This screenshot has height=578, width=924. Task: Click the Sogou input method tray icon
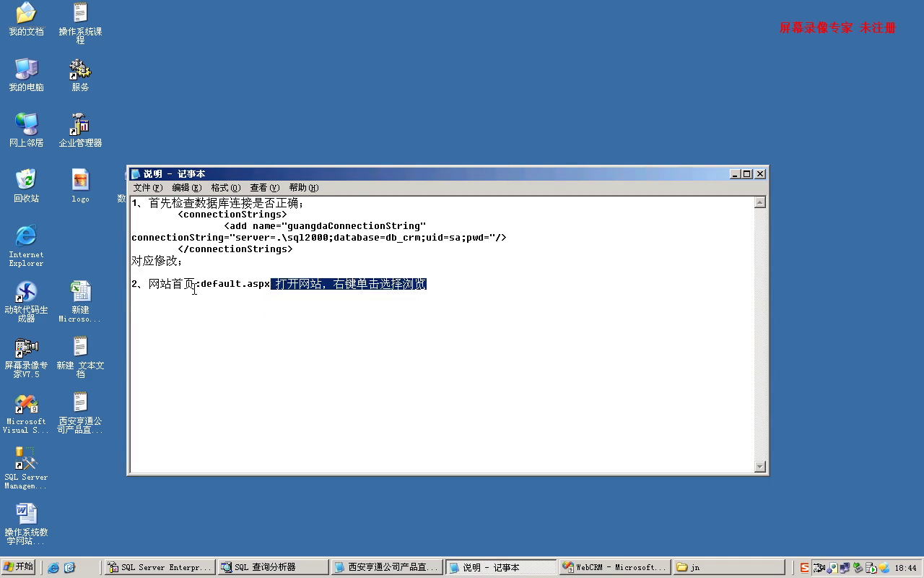805,568
